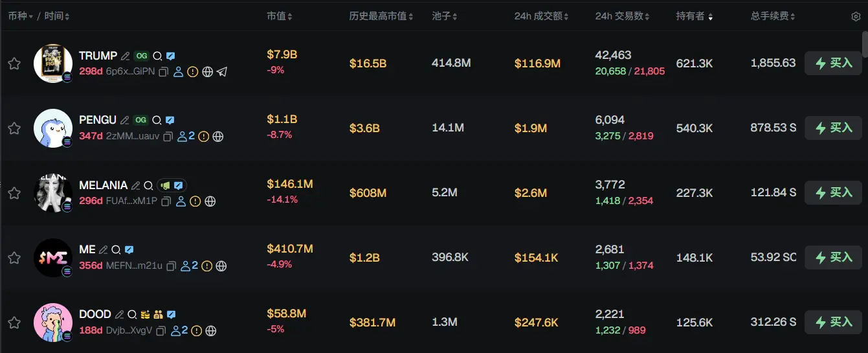Favorite the TRUMP token with star

pyautogui.click(x=14, y=63)
